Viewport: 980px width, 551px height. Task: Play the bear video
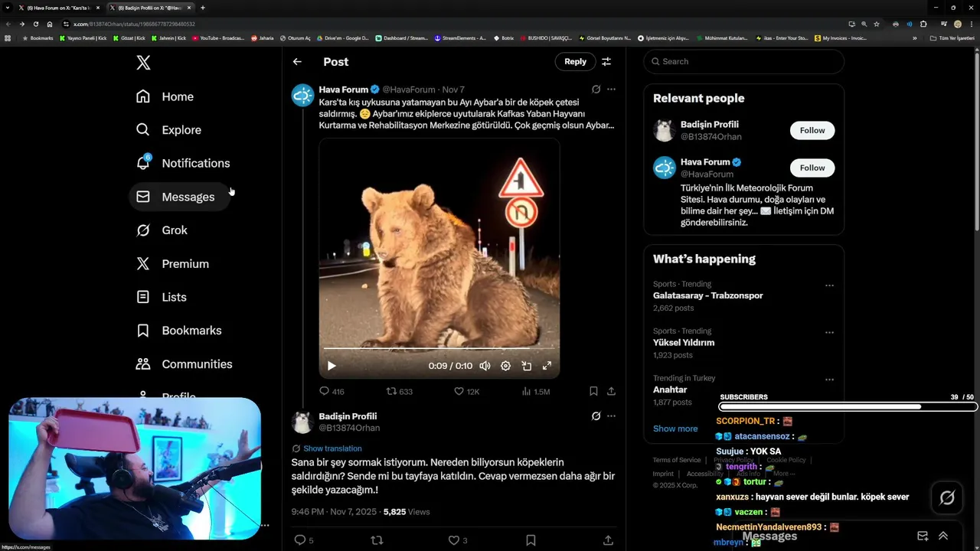point(332,366)
